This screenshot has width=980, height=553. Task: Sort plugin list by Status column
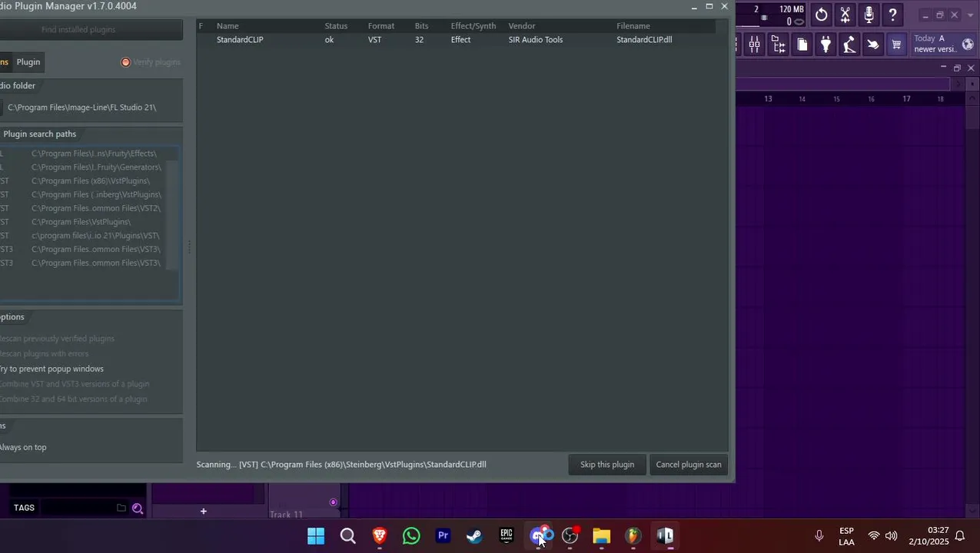336,26
